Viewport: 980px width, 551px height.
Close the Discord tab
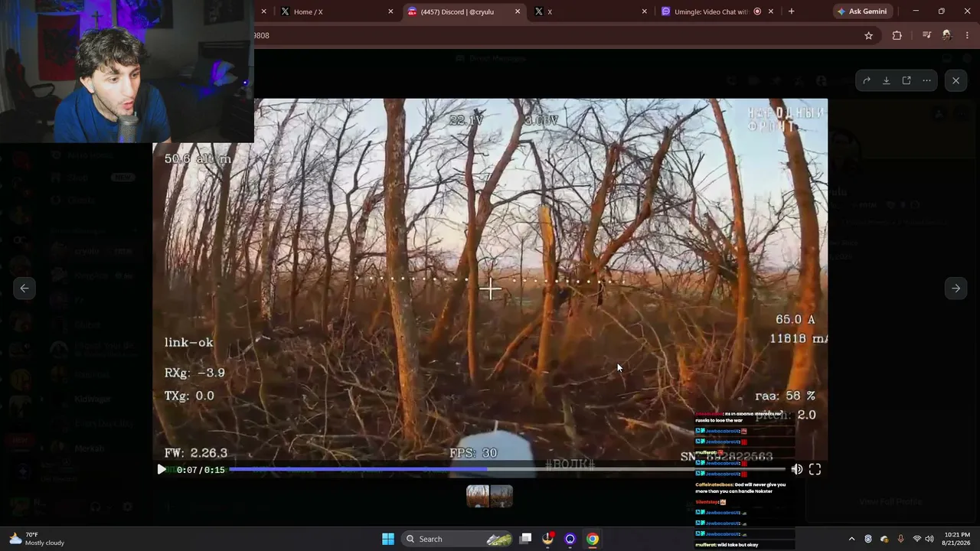(x=518, y=11)
